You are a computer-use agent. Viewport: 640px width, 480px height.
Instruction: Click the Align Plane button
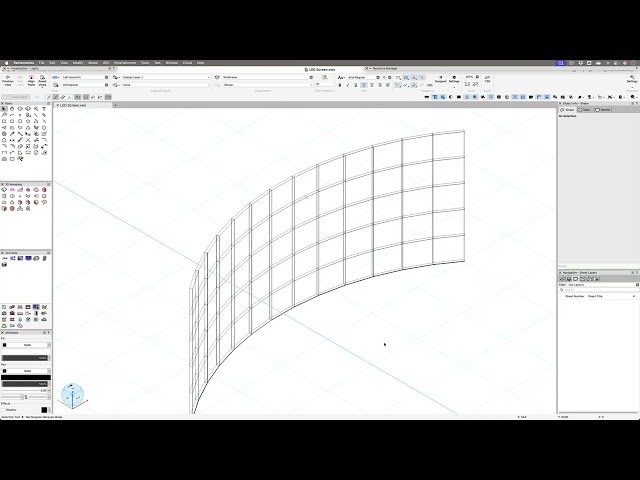(31, 80)
